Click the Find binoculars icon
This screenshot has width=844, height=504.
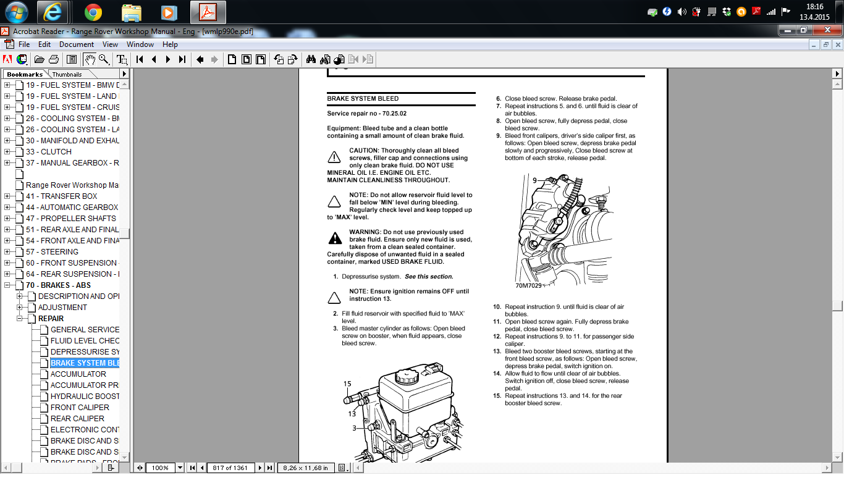coord(311,59)
